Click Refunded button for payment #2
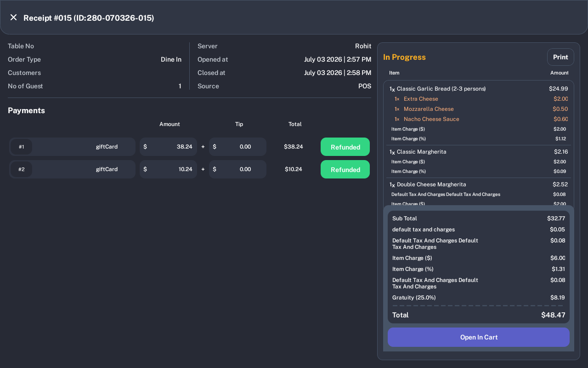This screenshot has height=368, width=588. pyautogui.click(x=345, y=169)
